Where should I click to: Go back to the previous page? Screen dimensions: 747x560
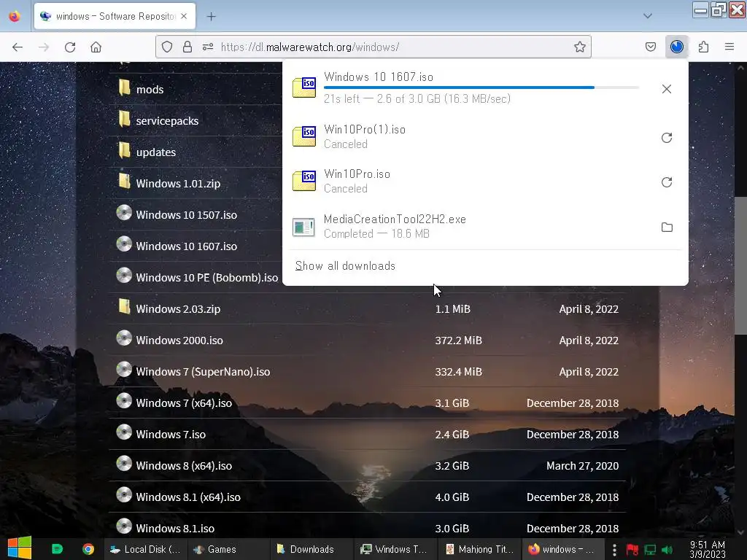tap(18, 47)
